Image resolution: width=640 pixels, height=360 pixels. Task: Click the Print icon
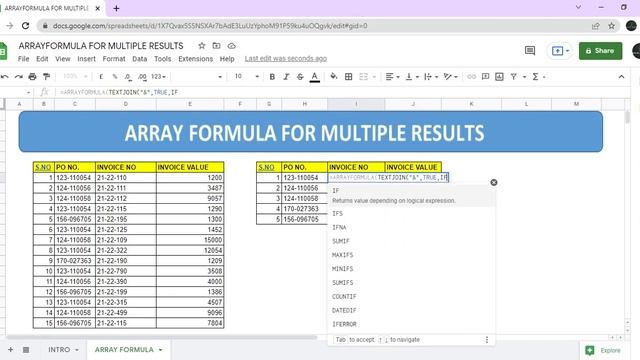pos(32,77)
